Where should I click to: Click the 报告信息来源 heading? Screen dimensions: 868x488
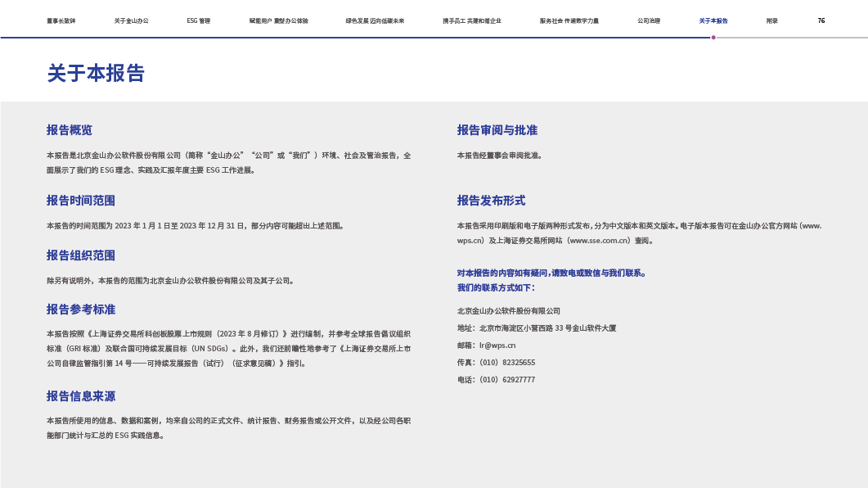81,396
